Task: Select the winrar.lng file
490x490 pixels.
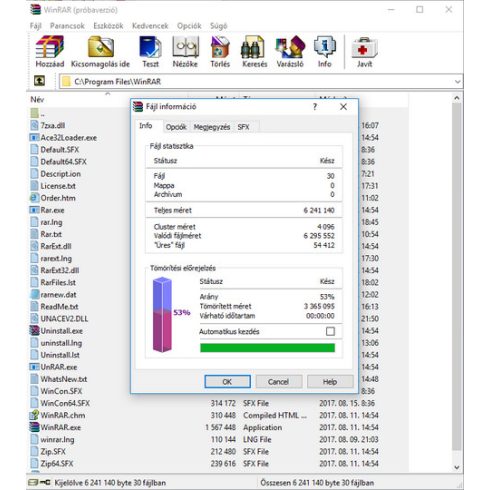Action: 57,439
